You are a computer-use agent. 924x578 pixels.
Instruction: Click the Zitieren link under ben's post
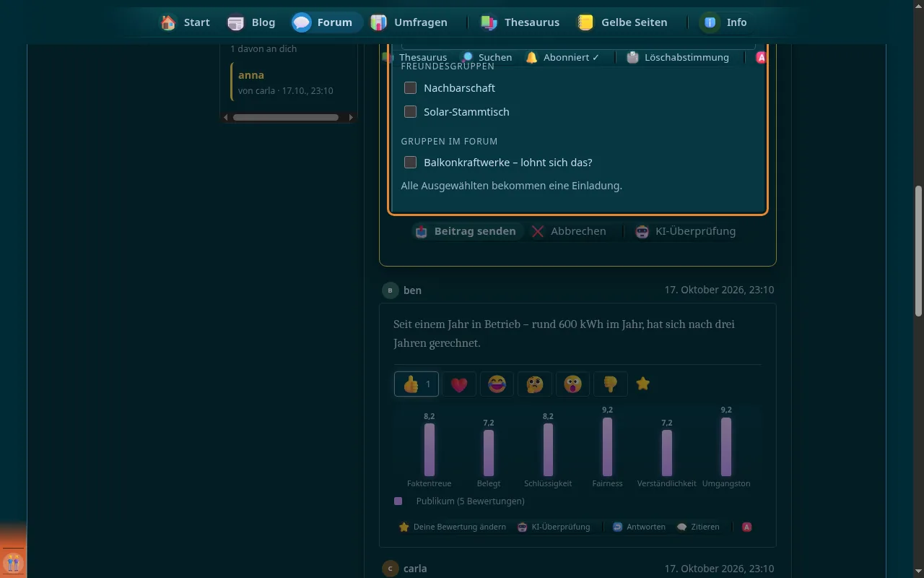tap(698, 527)
